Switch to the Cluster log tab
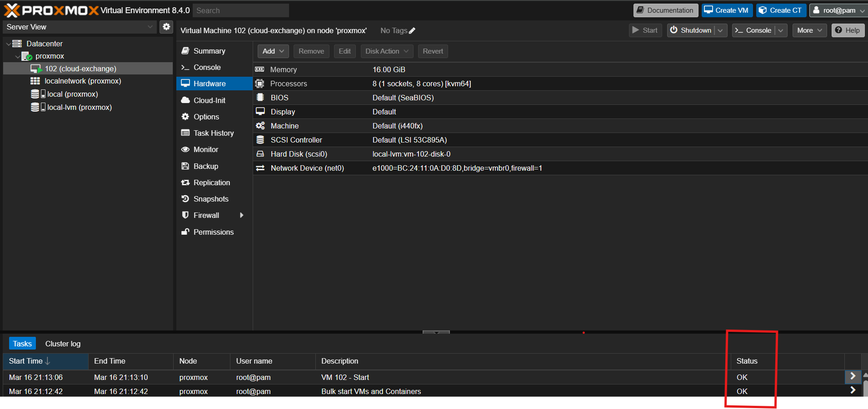This screenshot has height=409, width=868. (x=63, y=344)
